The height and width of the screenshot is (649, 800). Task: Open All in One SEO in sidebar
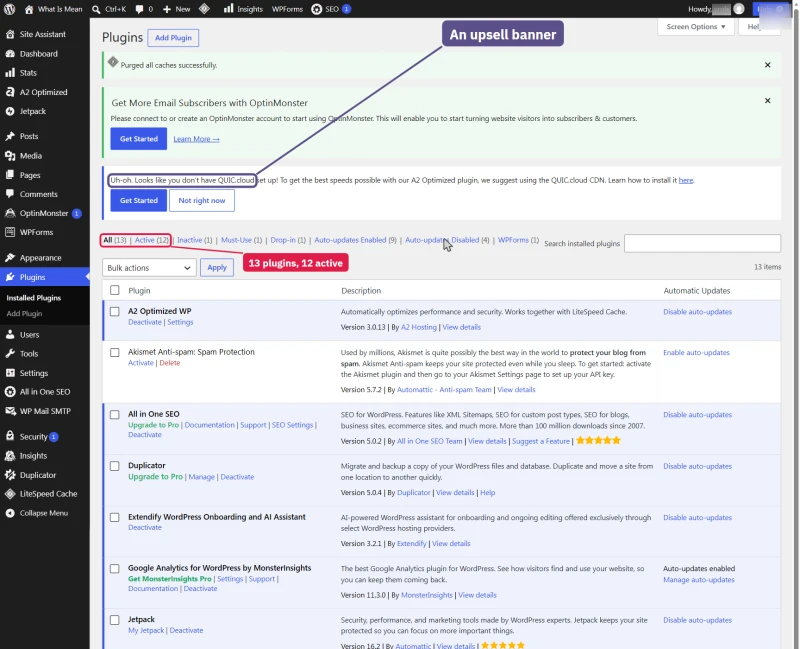45,392
